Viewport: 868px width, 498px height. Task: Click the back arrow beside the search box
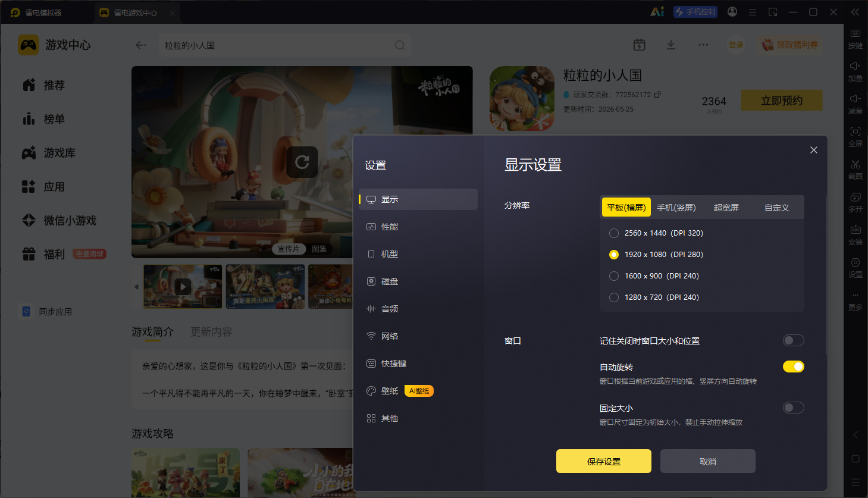click(141, 45)
